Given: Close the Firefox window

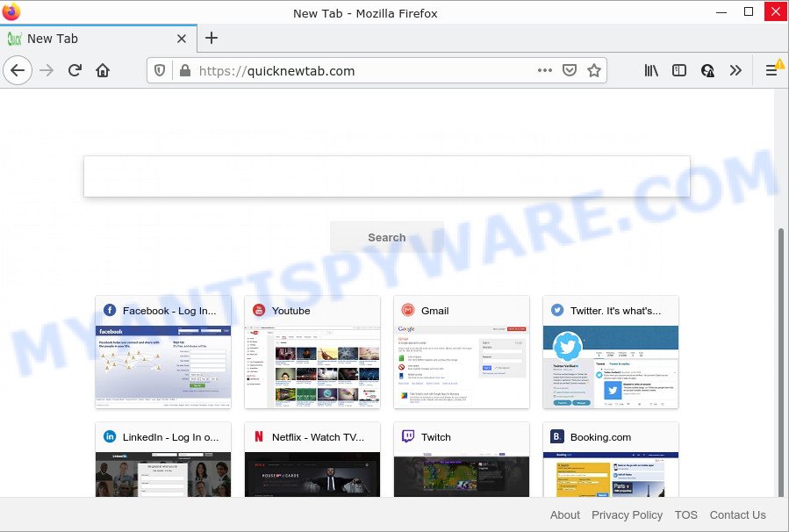Looking at the screenshot, I should [x=776, y=12].
